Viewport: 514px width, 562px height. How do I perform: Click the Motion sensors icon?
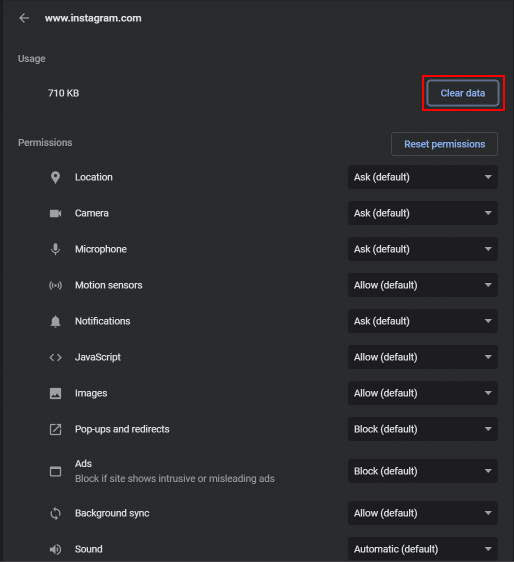tap(55, 285)
